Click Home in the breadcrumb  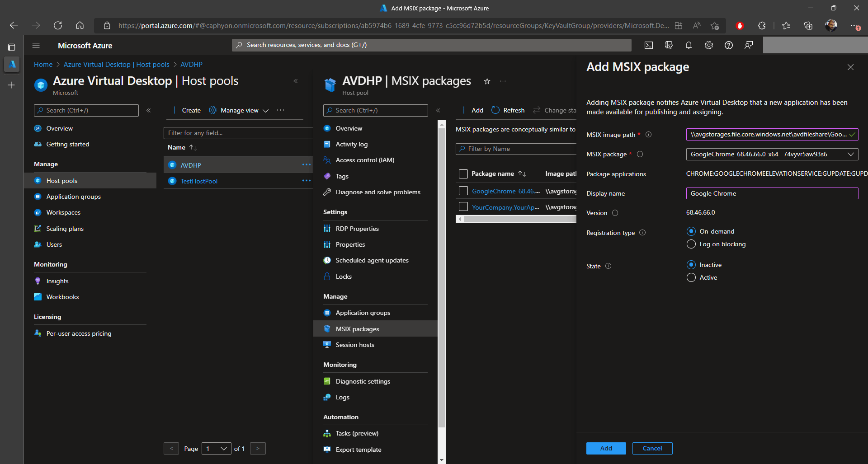(43, 65)
